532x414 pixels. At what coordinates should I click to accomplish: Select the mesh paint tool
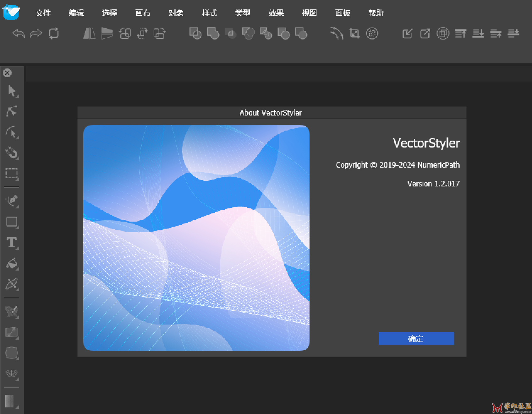[x=12, y=311]
